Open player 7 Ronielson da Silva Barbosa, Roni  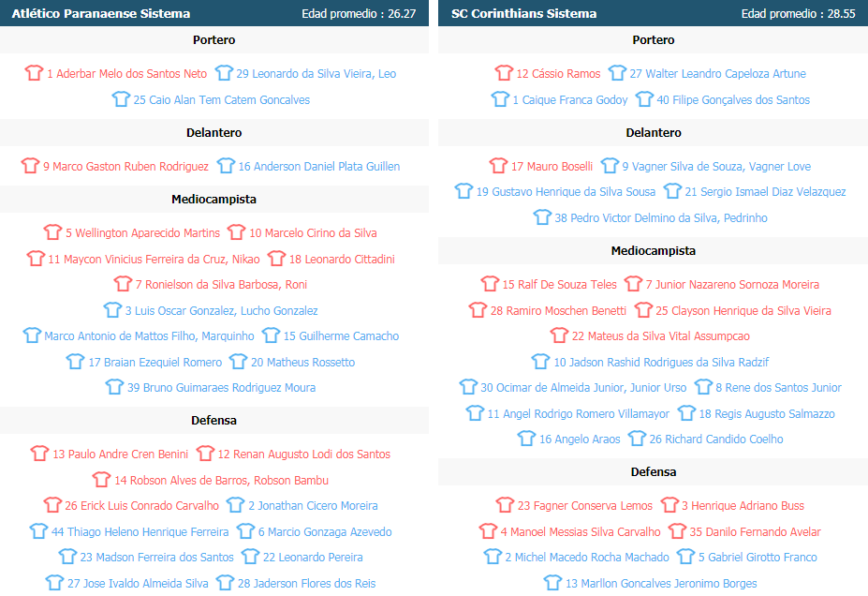coord(221,285)
